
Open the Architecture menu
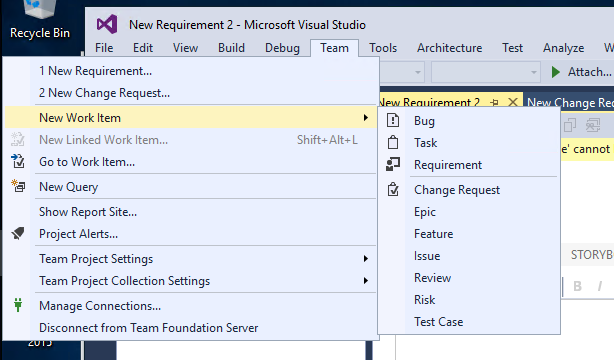tap(450, 48)
